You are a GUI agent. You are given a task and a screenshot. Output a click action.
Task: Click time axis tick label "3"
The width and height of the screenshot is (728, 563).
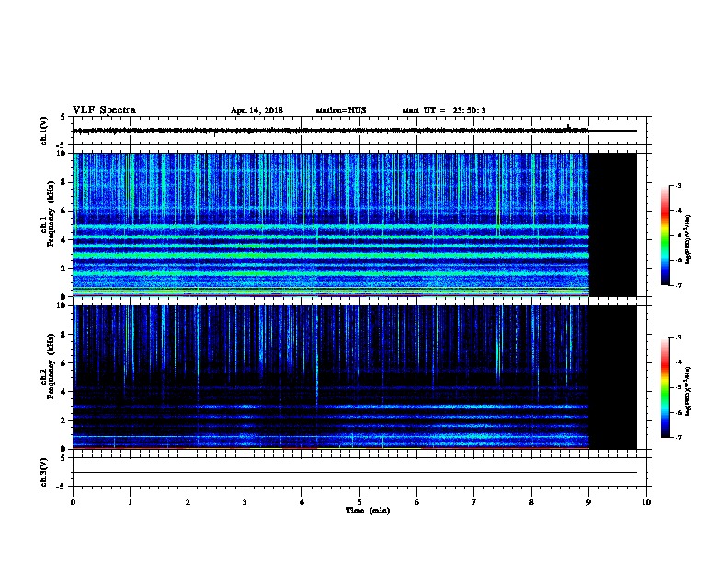[x=245, y=502]
